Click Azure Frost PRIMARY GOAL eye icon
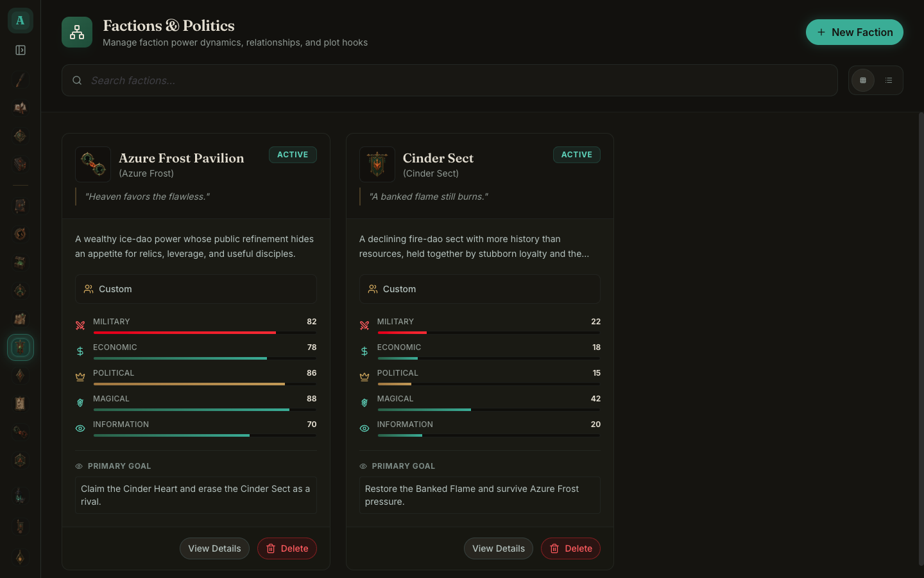Viewport: 924px width, 578px height. click(x=79, y=466)
